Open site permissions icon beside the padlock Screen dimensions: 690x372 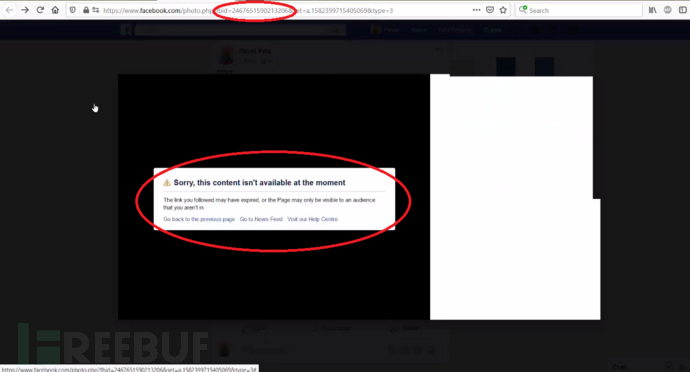(95, 10)
